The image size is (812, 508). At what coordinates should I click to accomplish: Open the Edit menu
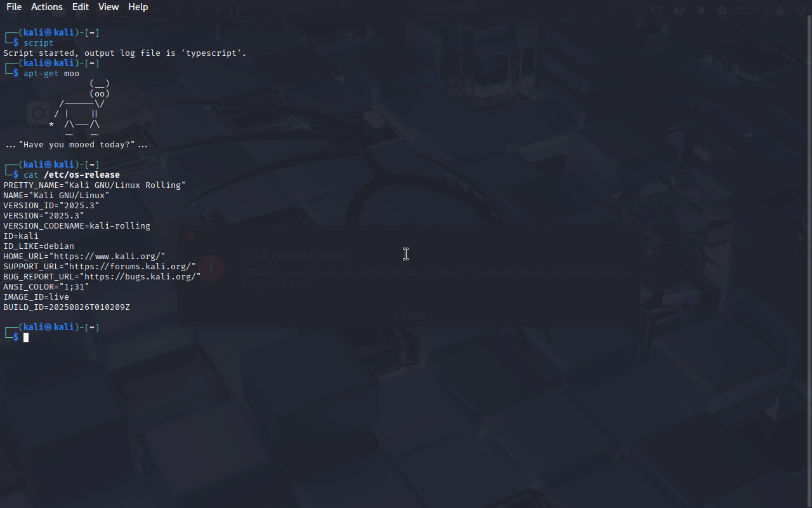pyautogui.click(x=81, y=7)
